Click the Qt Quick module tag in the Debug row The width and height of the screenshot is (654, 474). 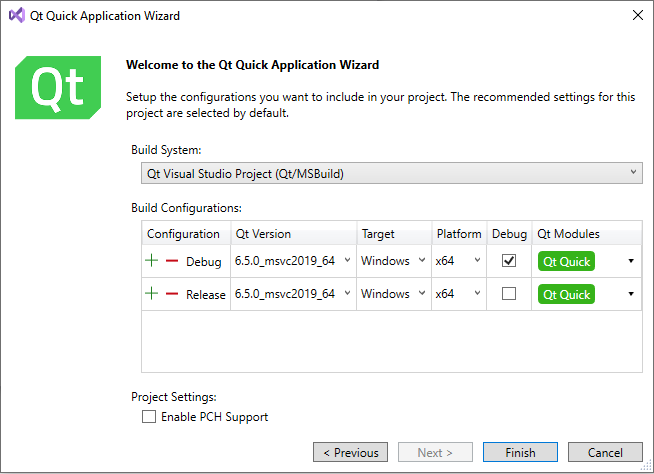(x=566, y=261)
